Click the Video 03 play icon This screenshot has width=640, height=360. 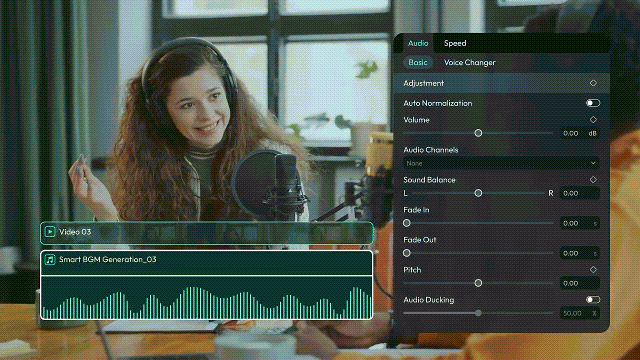(50, 232)
